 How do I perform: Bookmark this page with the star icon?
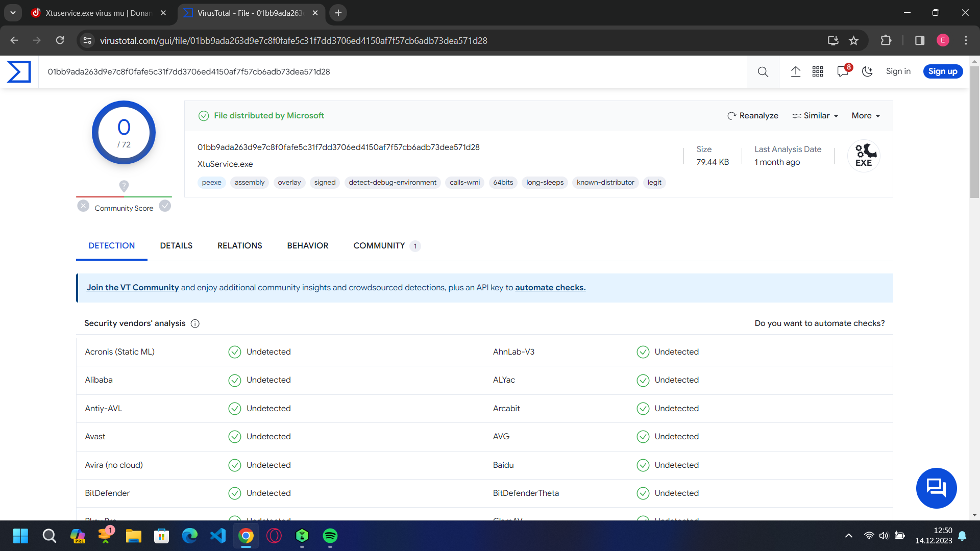[x=854, y=40]
